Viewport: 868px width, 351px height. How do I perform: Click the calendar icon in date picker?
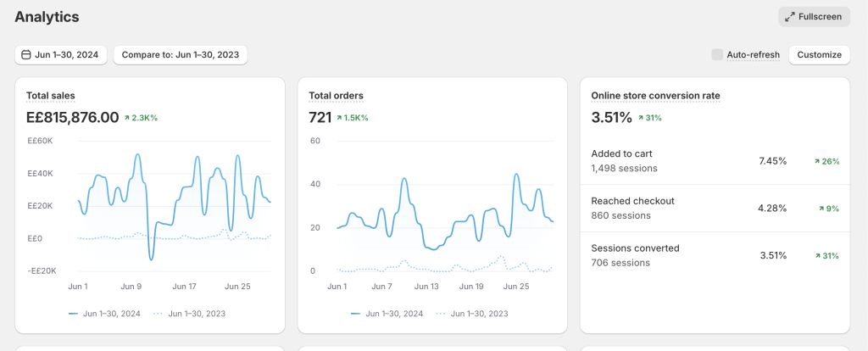click(25, 55)
